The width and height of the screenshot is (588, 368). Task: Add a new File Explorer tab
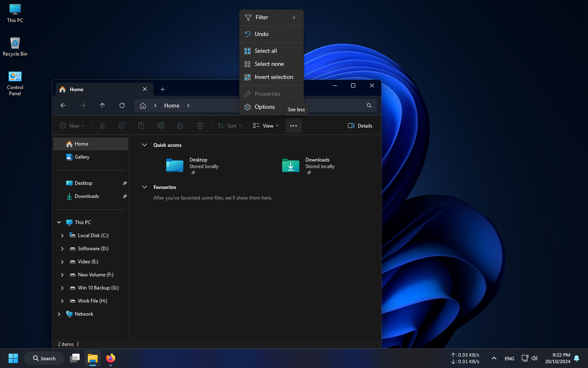(163, 89)
